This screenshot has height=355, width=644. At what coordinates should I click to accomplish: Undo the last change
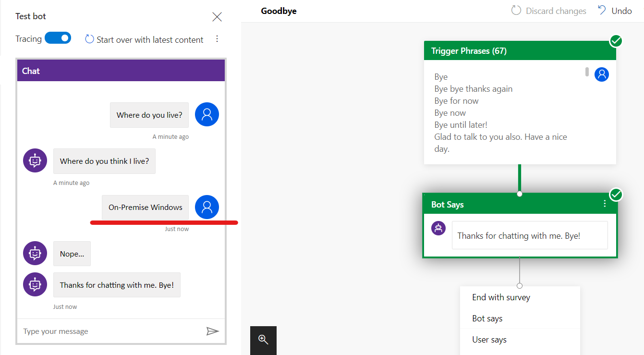[621, 11]
